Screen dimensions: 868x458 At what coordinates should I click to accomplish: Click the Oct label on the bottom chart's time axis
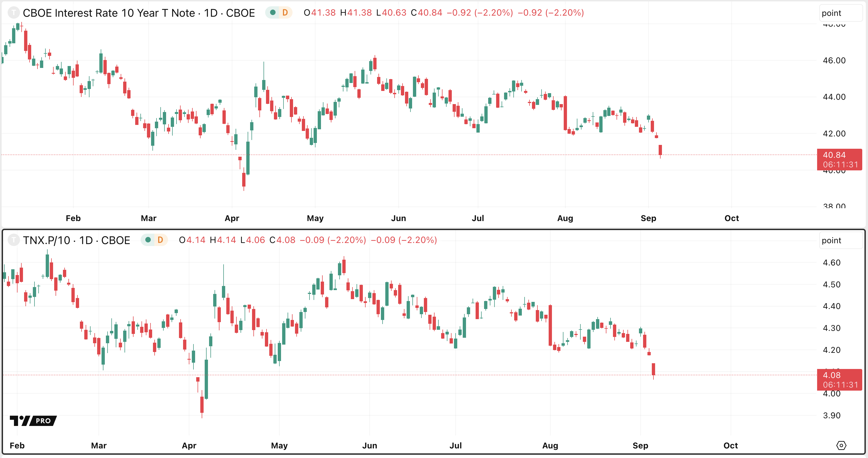pyautogui.click(x=731, y=445)
